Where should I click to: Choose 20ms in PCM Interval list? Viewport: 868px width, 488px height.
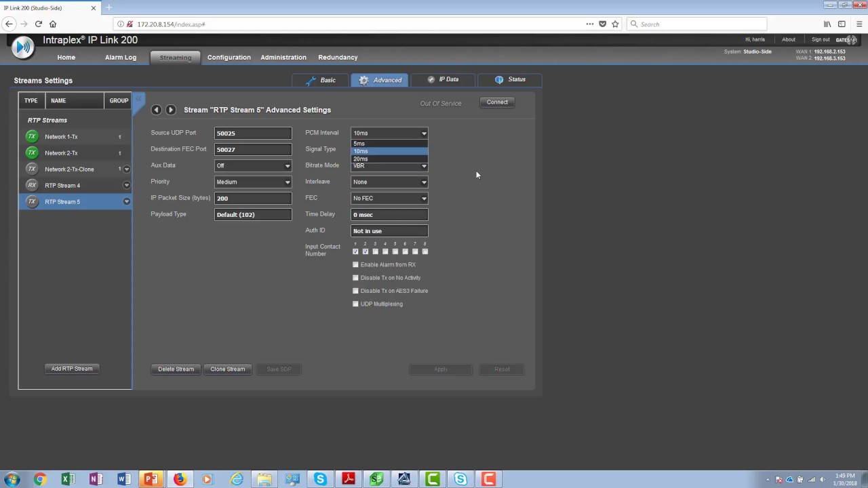[x=389, y=159]
